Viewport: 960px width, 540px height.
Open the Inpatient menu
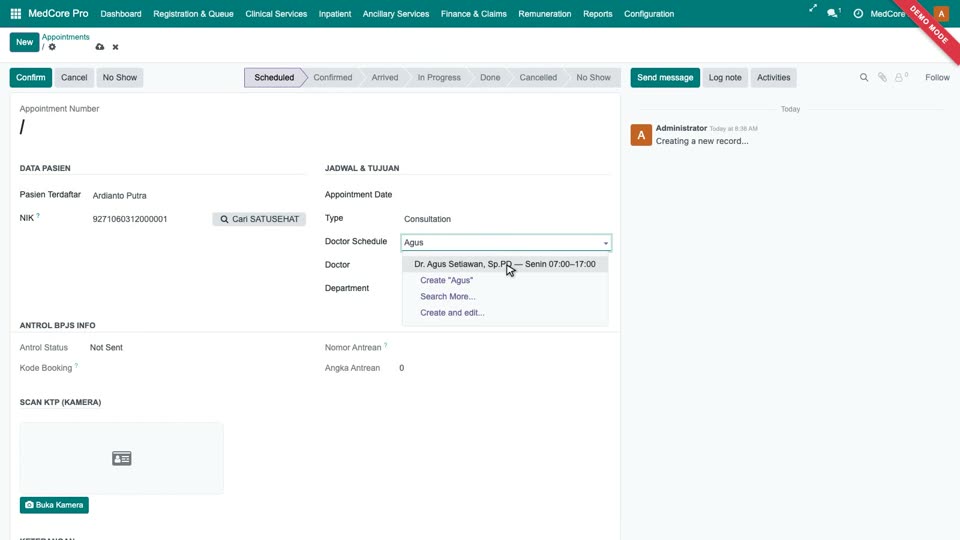coord(335,13)
